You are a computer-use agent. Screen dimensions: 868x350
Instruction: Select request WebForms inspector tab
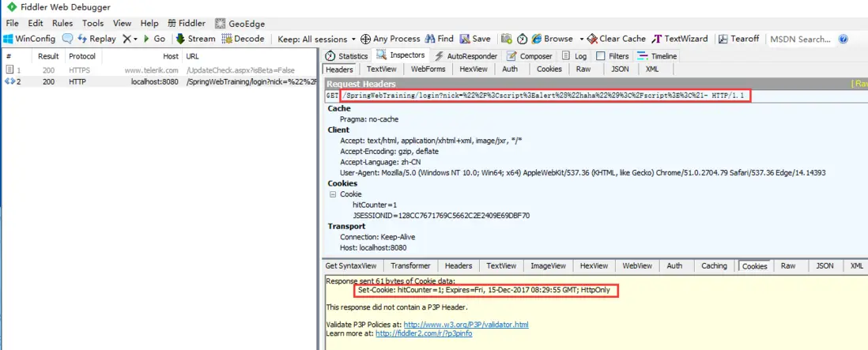[429, 69]
